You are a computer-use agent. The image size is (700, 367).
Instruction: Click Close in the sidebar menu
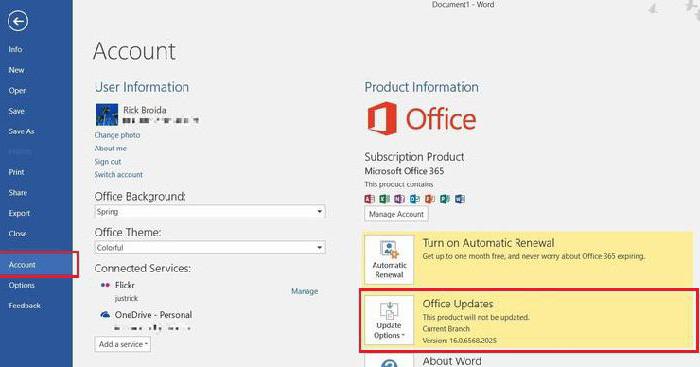(17, 233)
